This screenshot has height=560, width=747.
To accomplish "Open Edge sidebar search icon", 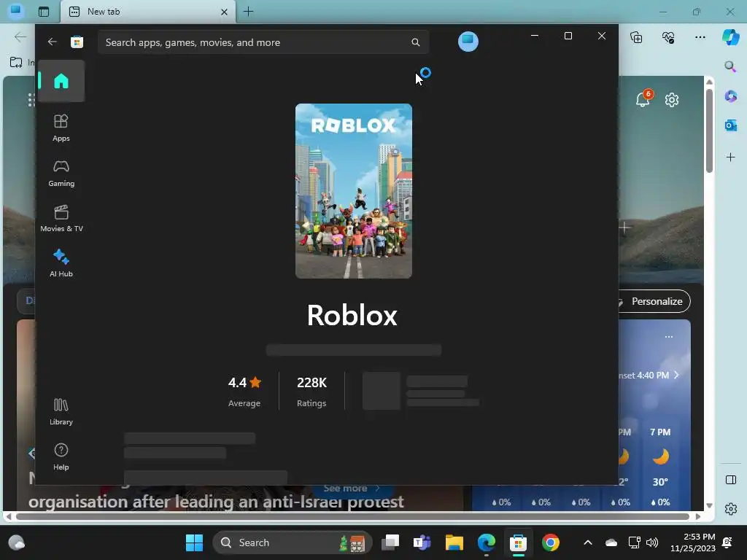I will click(730, 66).
